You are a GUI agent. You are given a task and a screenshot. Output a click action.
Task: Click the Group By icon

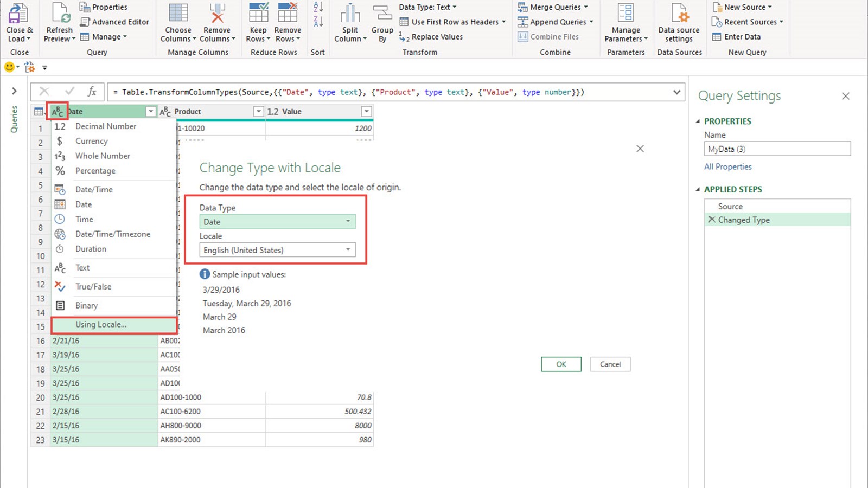pyautogui.click(x=382, y=14)
